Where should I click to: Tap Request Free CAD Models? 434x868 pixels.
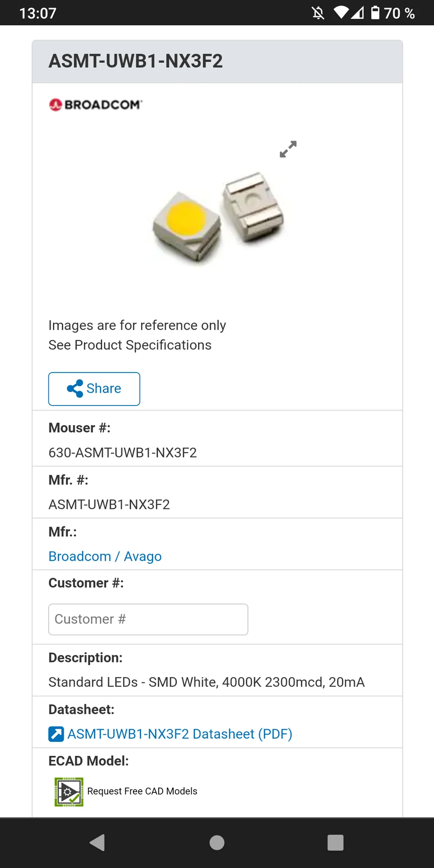pos(142,791)
